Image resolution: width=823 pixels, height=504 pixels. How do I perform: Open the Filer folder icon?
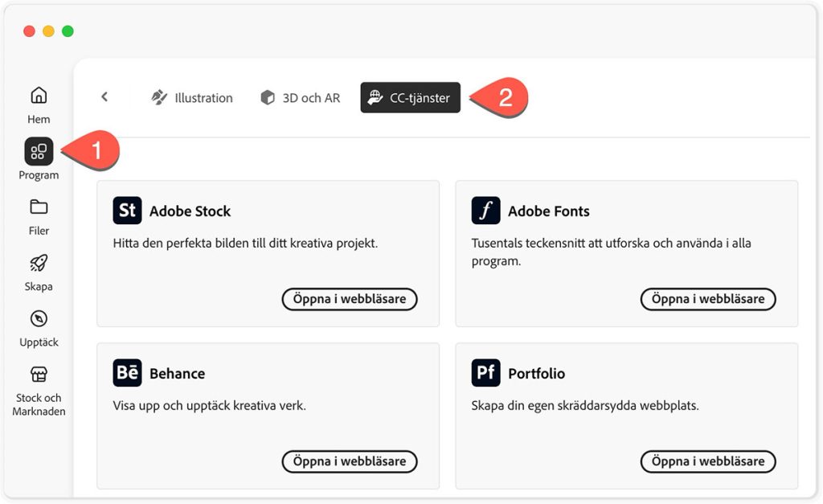coord(39,207)
